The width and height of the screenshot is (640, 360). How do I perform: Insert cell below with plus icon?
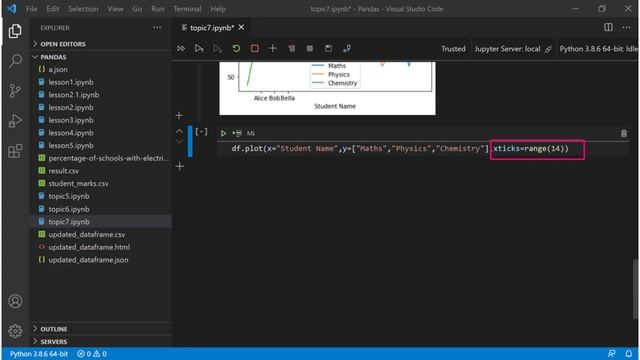(x=180, y=167)
